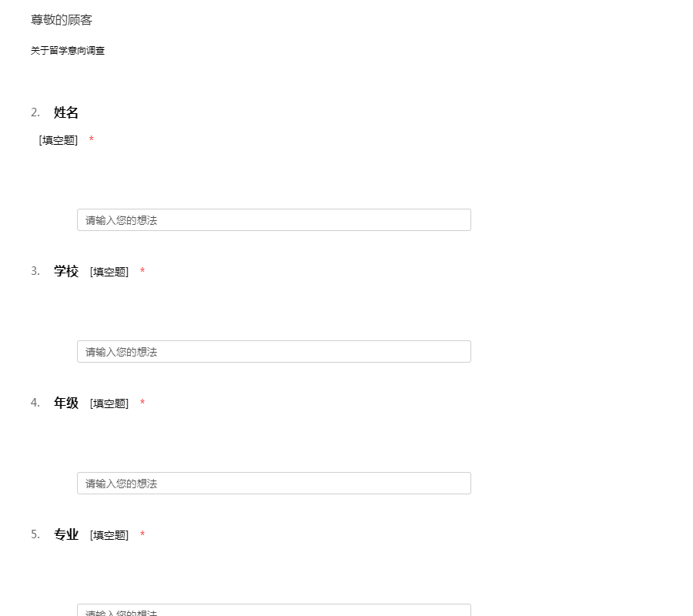Viewport: 693px width, 616px height.
Task: Click the 专业 input field at bottom
Action: pyautogui.click(x=274, y=611)
